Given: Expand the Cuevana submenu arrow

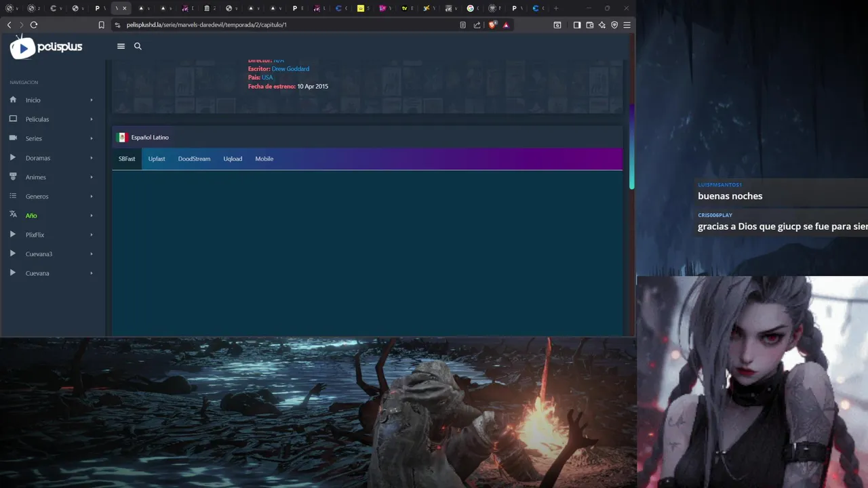Looking at the screenshot, I should coord(92,273).
